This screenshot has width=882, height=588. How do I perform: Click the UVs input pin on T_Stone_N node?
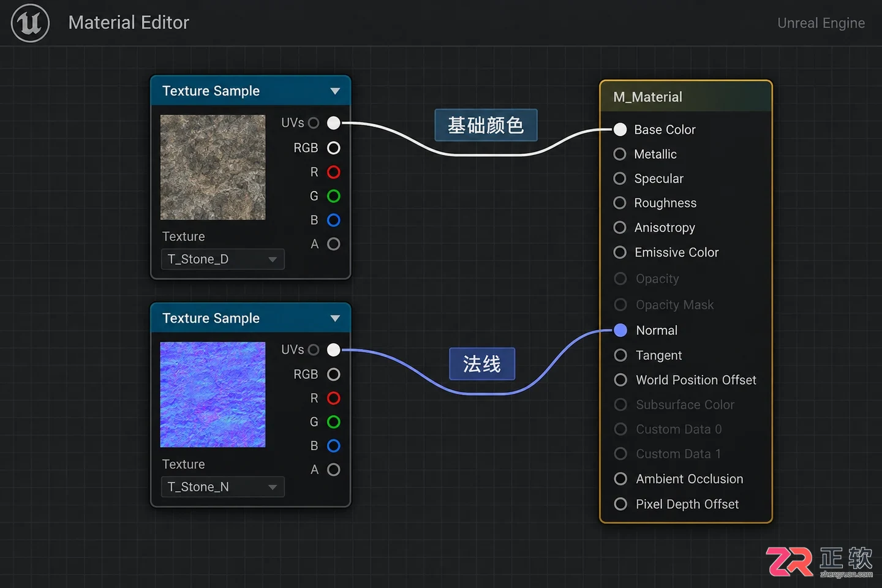(x=314, y=350)
